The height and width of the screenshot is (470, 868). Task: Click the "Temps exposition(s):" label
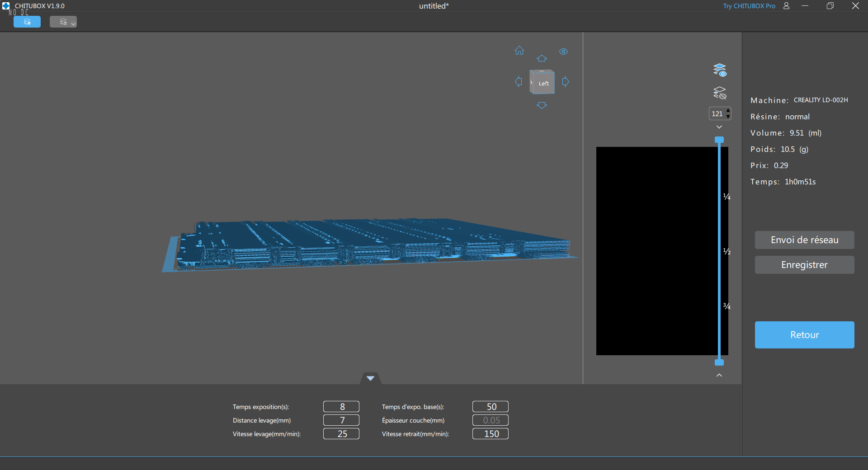tap(261, 407)
